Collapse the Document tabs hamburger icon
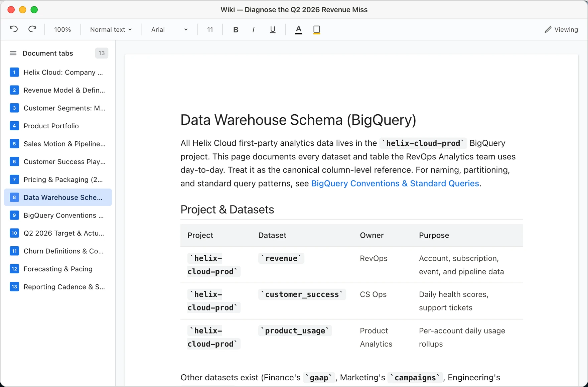Image resolution: width=588 pixels, height=387 pixels. coord(13,53)
